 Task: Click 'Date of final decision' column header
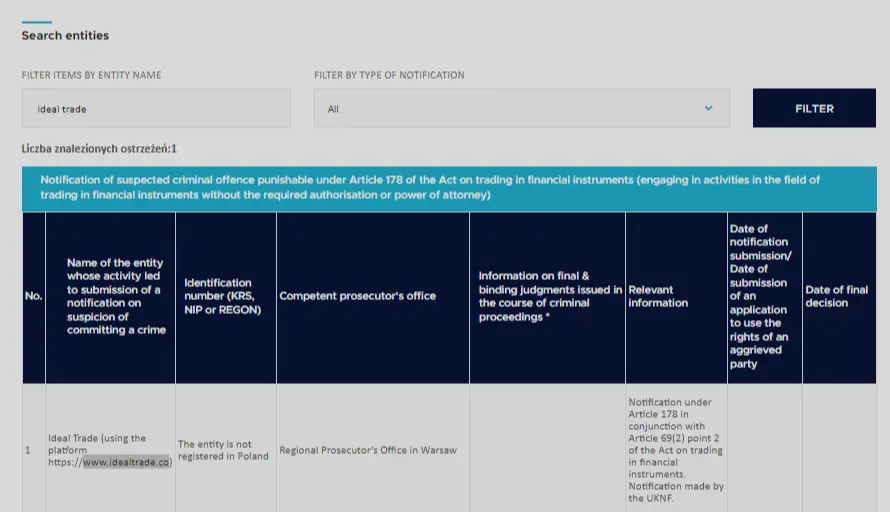[x=839, y=296]
